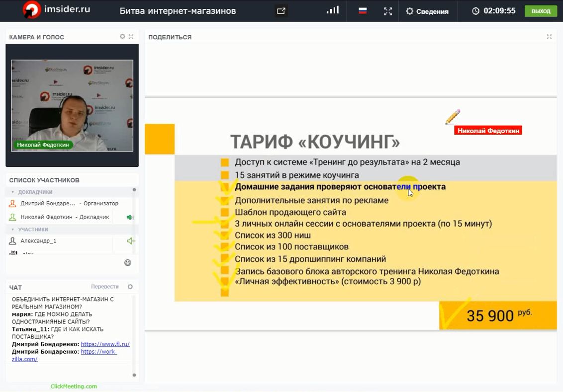Open the Russian flag language selector
Screen dimensions: 563x392
pyautogui.click(x=363, y=11)
